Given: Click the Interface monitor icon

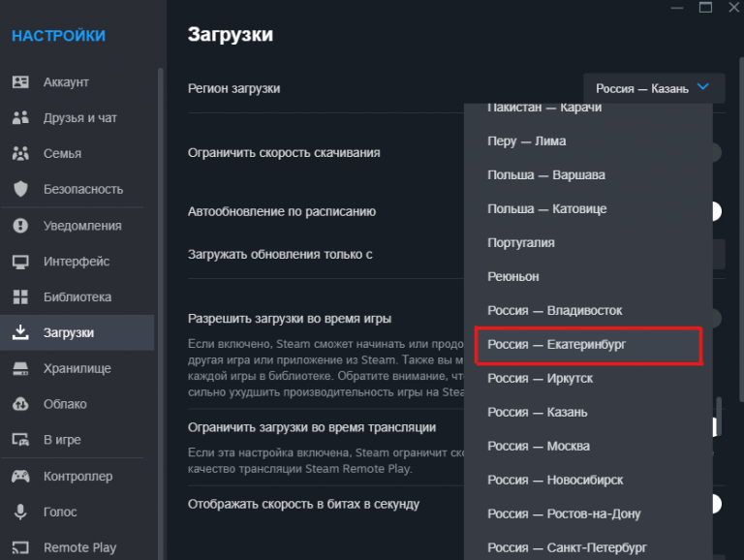Looking at the screenshot, I should 20,262.
